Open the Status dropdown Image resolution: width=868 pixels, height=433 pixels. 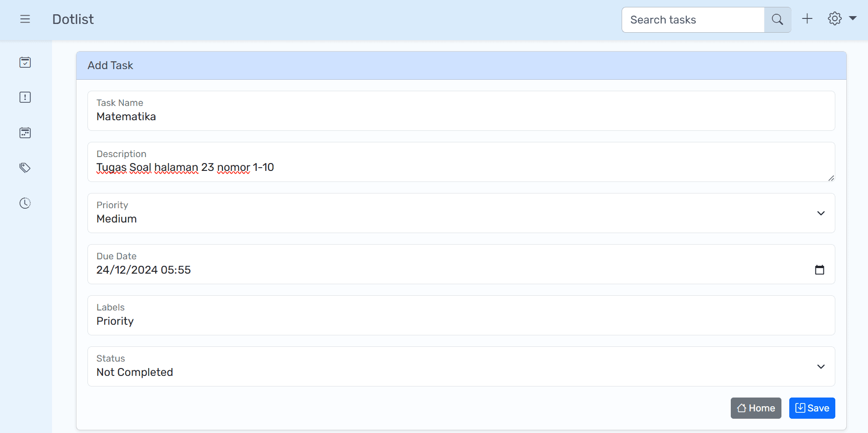coord(461,367)
